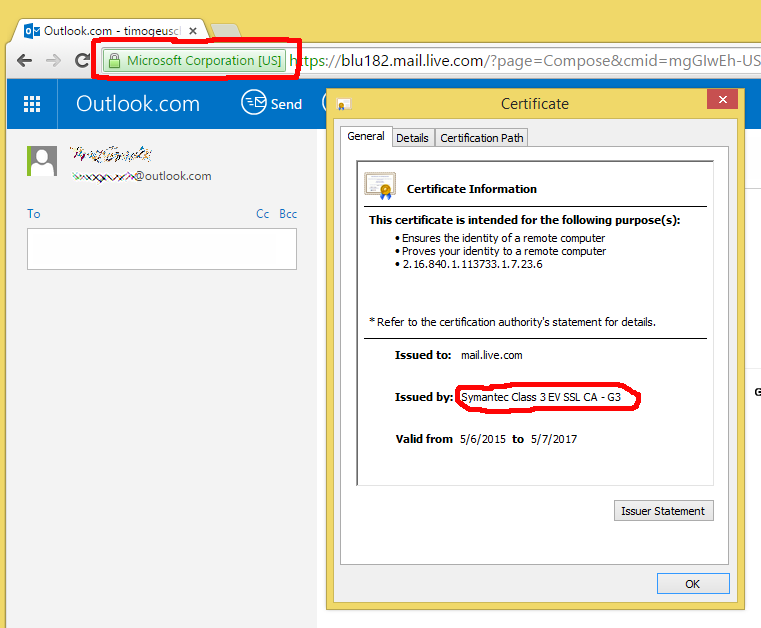Open the To contacts link
The width and height of the screenshot is (761, 628).
point(33,214)
